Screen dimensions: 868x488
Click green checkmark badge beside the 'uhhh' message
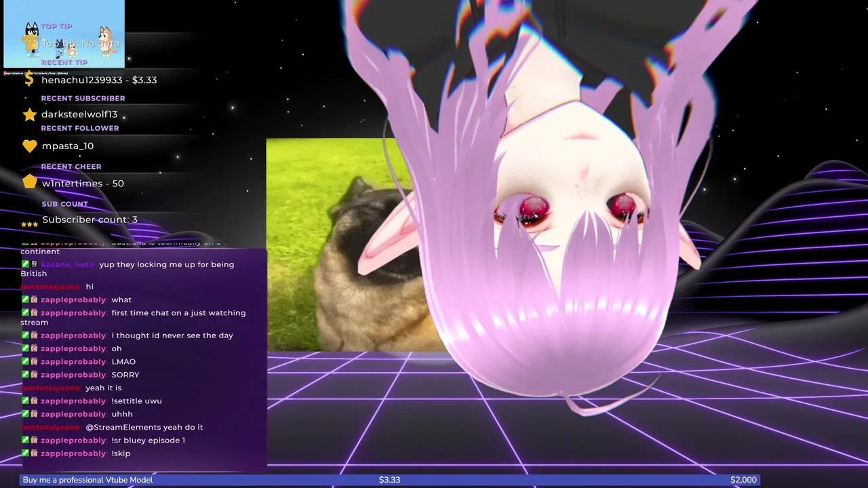click(25, 414)
